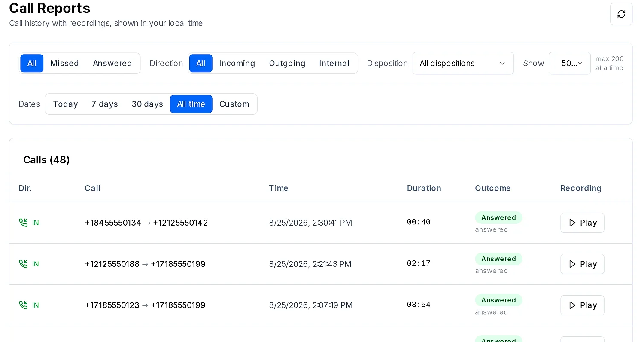Set date range to 7 days
The height and width of the screenshot is (342, 644).
point(105,104)
